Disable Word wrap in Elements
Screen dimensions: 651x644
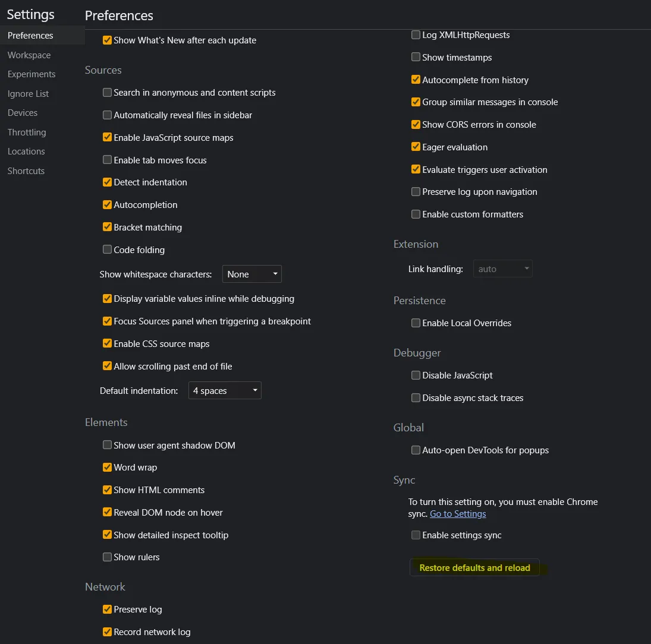pos(107,468)
